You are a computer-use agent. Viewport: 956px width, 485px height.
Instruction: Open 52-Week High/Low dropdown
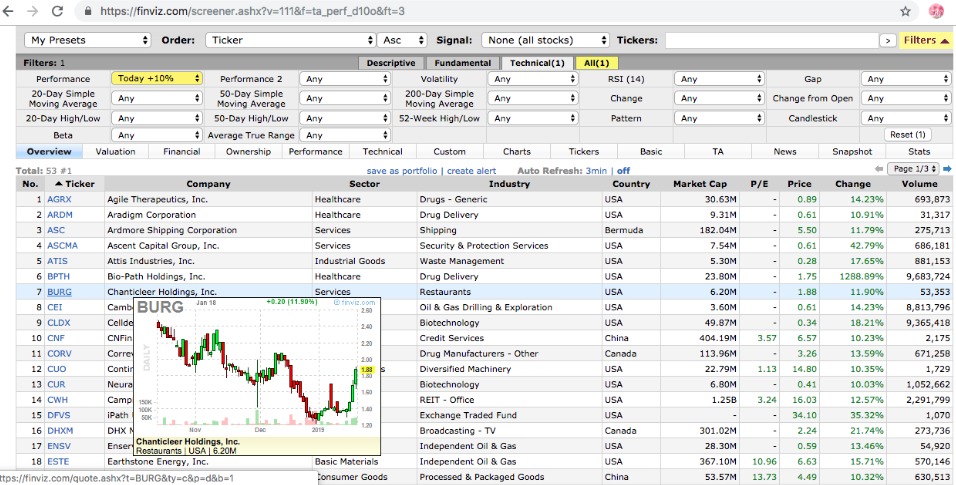pyautogui.click(x=532, y=118)
